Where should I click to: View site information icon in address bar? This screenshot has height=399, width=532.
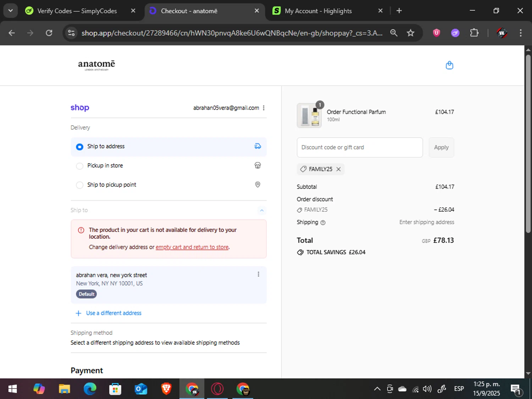[x=71, y=33]
